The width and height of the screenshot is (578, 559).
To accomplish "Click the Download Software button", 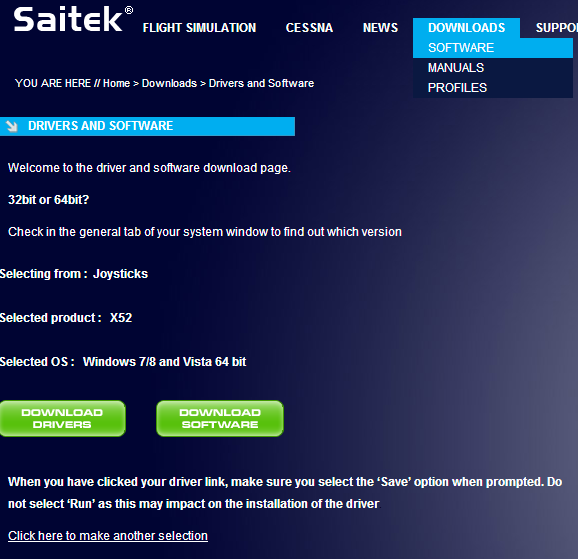I will [x=220, y=419].
